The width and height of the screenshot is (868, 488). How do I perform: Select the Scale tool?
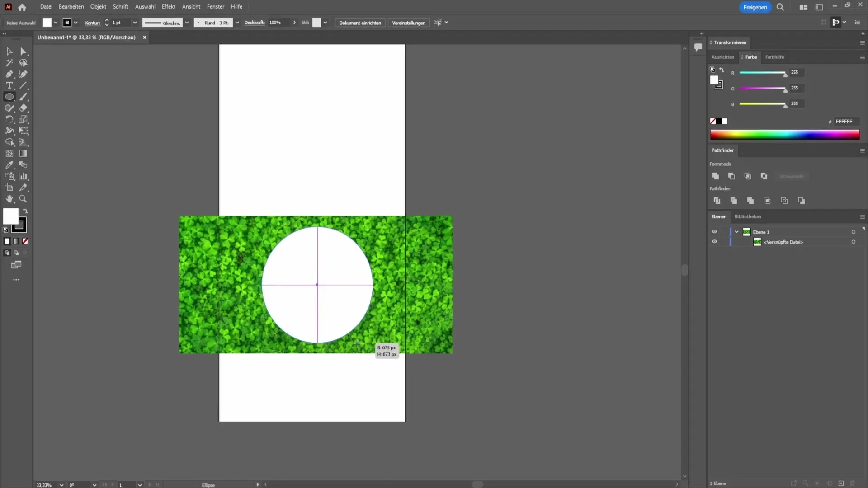click(x=23, y=119)
